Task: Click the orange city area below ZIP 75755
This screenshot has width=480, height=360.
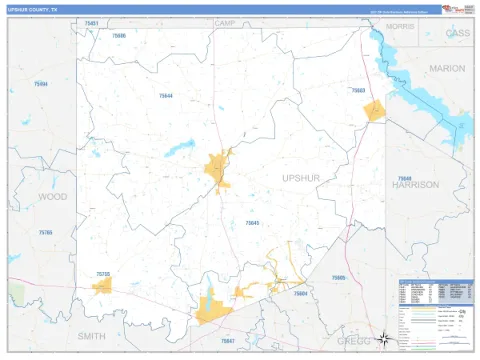Action: [102, 286]
